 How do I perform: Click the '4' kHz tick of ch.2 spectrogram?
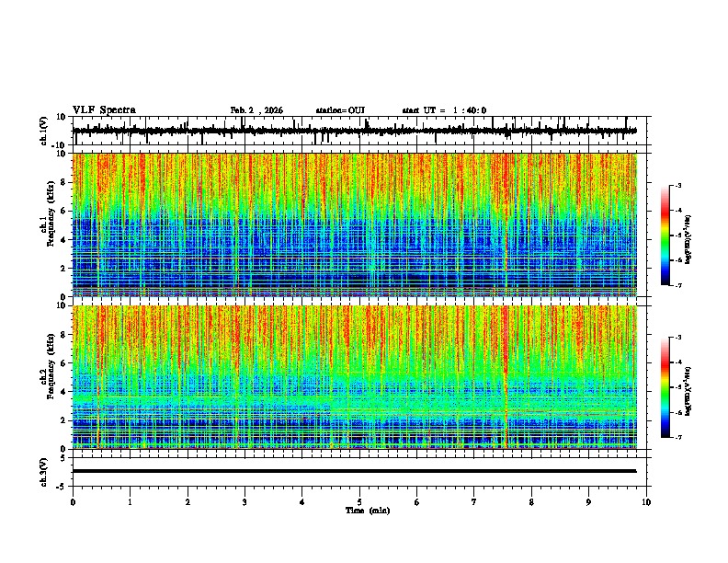63,392
